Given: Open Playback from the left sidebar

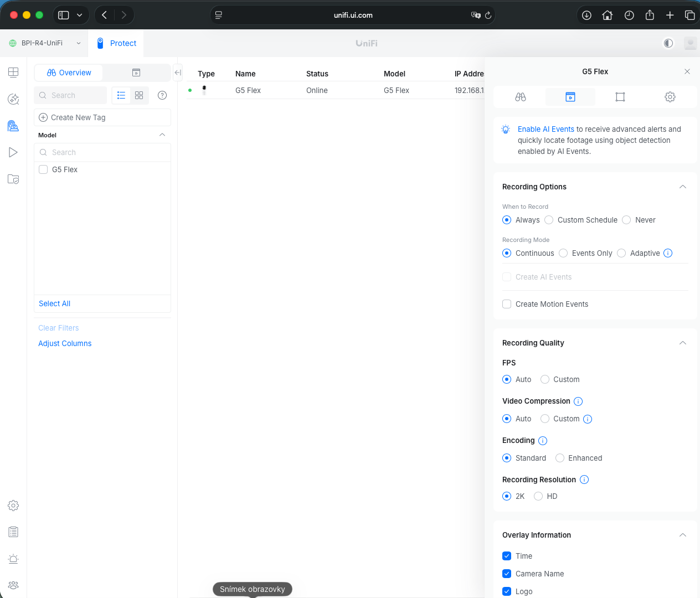Looking at the screenshot, I should [x=13, y=152].
